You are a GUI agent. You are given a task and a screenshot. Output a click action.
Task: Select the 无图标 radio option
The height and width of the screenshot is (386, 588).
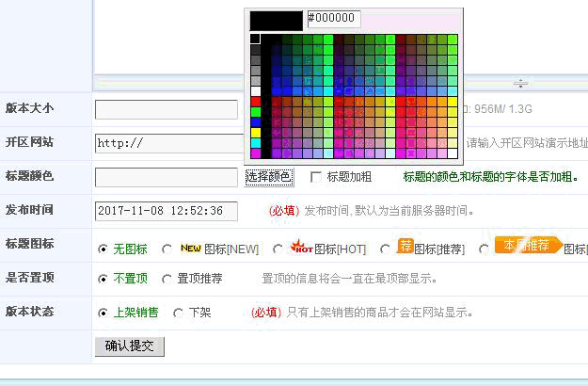pos(103,249)
